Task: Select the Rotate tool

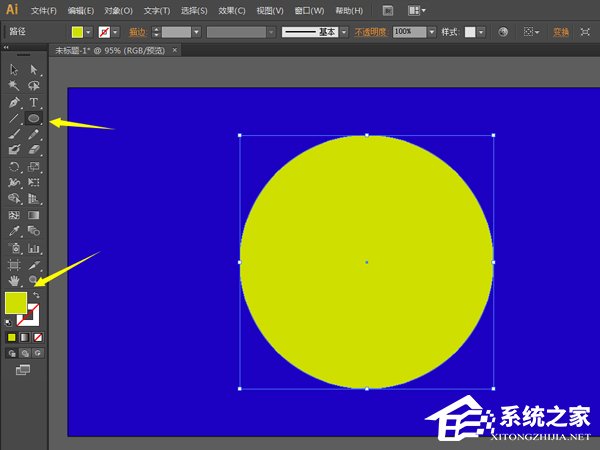Action: 14,167
